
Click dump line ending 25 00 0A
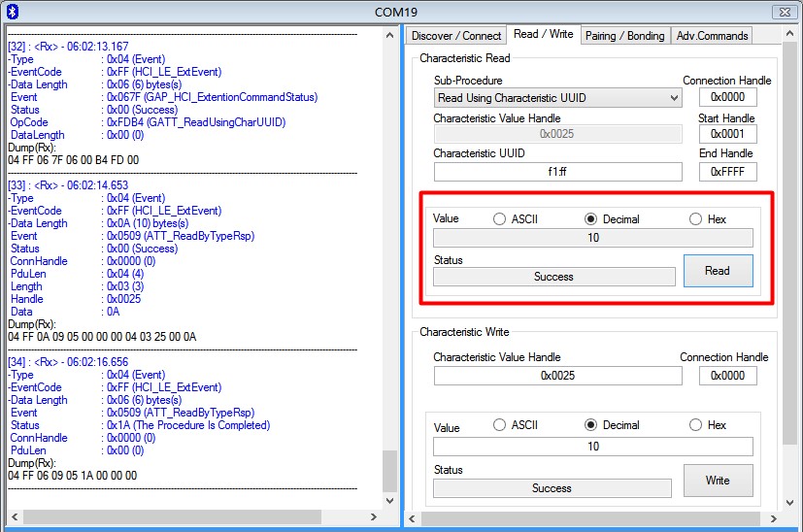tap(102, 337)
